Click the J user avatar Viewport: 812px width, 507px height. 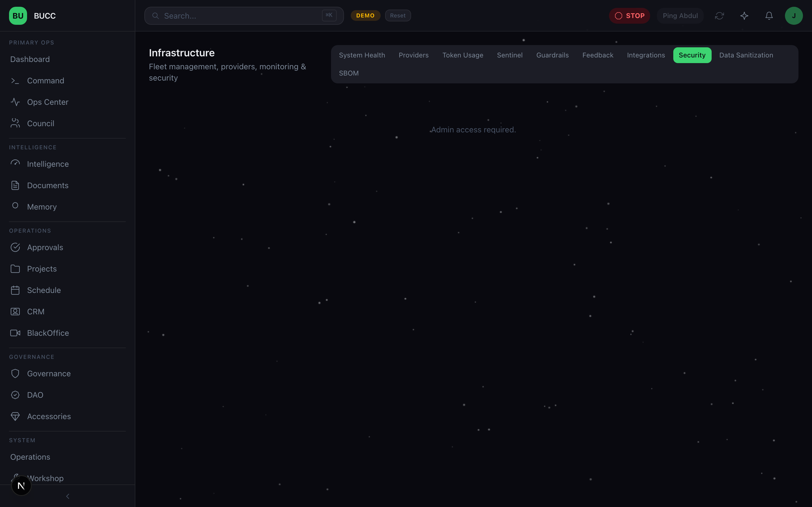[794, 16]
